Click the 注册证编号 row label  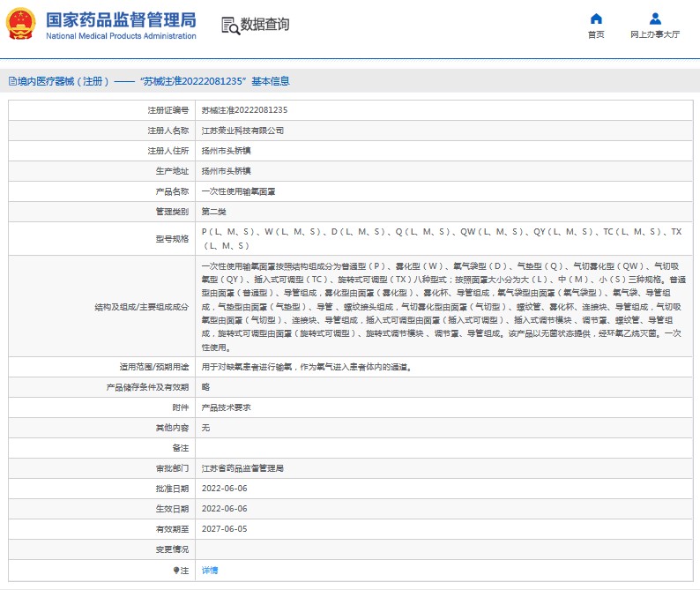(x=168, y=110)
